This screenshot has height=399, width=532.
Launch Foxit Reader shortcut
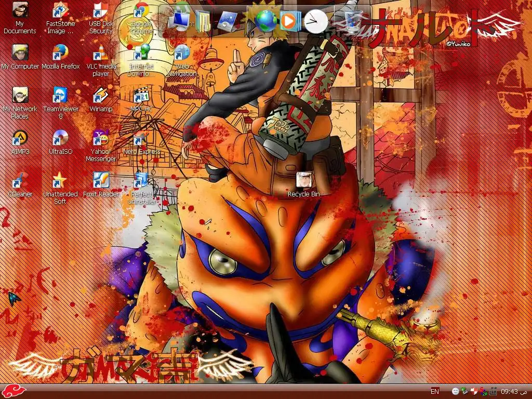(x=101, y=184)
